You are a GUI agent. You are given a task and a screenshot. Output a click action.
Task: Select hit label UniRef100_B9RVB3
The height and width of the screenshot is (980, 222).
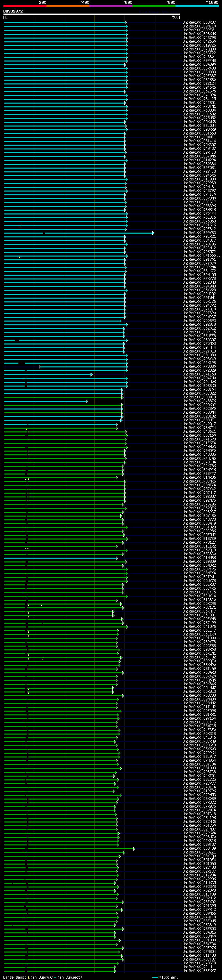[199, 233]
